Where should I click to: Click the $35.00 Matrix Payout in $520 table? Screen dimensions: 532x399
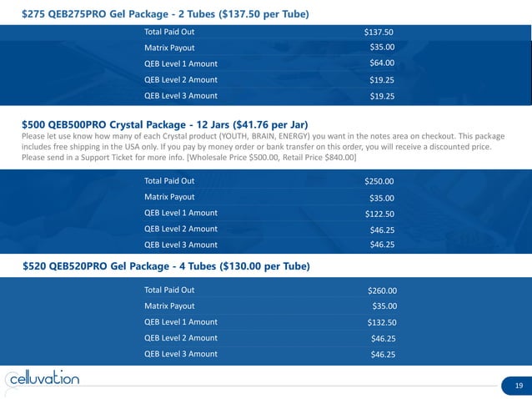tap(384, 306)
